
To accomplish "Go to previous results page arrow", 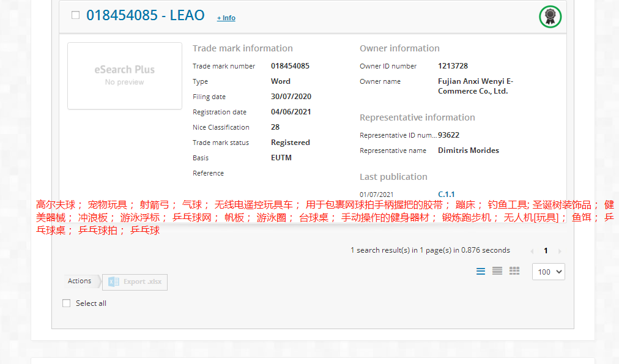I will (532, 251).
